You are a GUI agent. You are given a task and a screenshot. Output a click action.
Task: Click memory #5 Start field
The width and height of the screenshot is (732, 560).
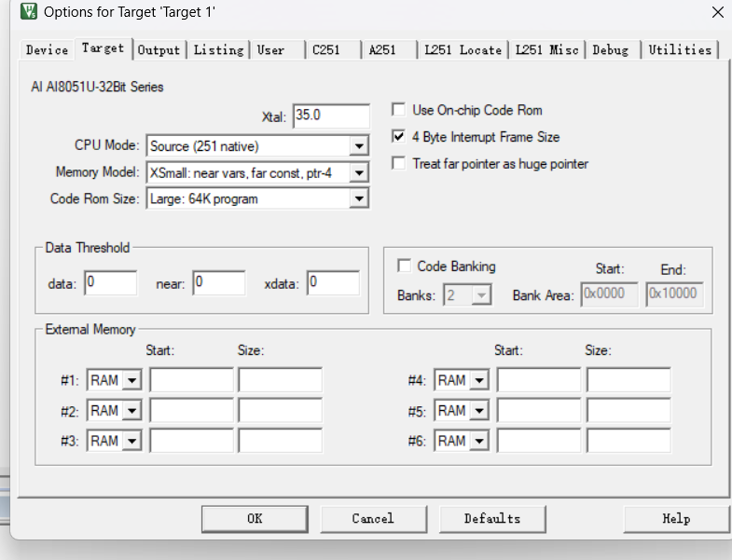point(539,410)
